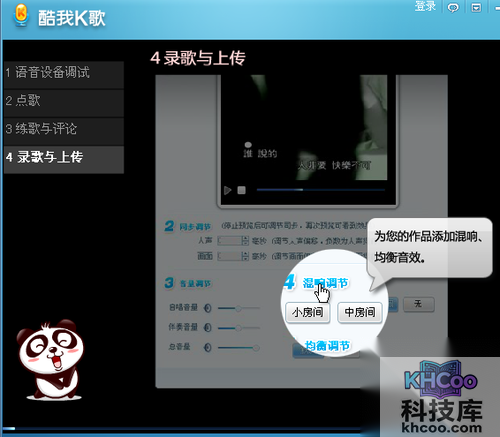Viewport: 500px width, 437px height.
Task: Click the 画面 offset input field
Action: [230, 256]
